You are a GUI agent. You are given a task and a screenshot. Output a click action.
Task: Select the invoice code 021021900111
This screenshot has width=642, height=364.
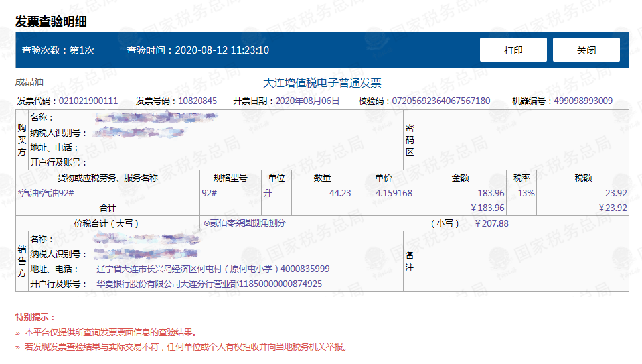point(88,101)
